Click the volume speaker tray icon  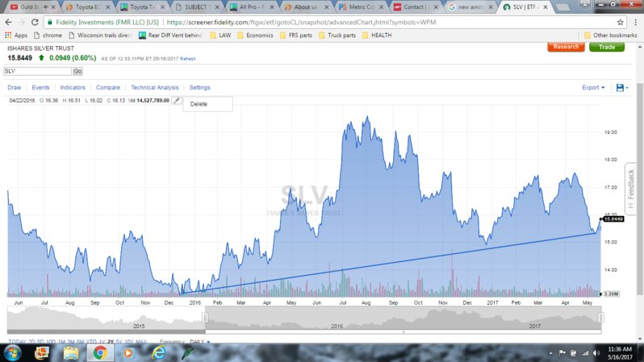click(596, 353)
